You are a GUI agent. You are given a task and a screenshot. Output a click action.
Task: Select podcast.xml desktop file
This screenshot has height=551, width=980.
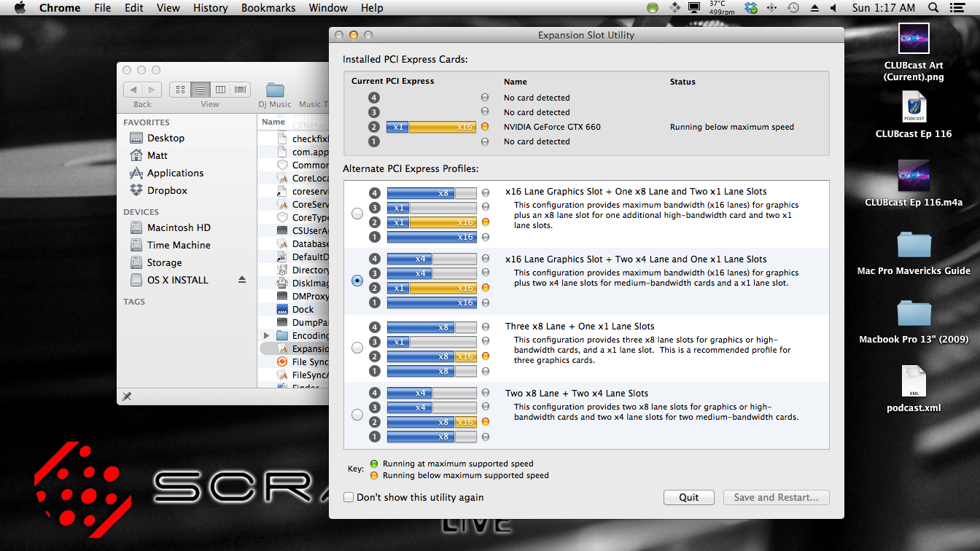tap(914, 389)
